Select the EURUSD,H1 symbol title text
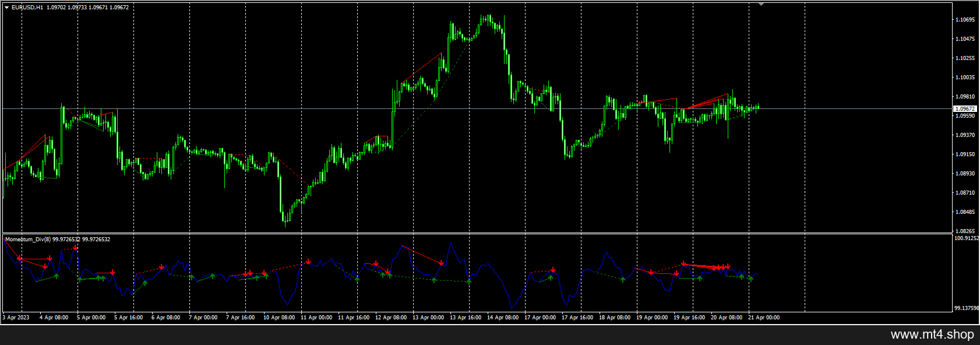The height and width of the screenshot is (345, 980). [x=27, y=8]
